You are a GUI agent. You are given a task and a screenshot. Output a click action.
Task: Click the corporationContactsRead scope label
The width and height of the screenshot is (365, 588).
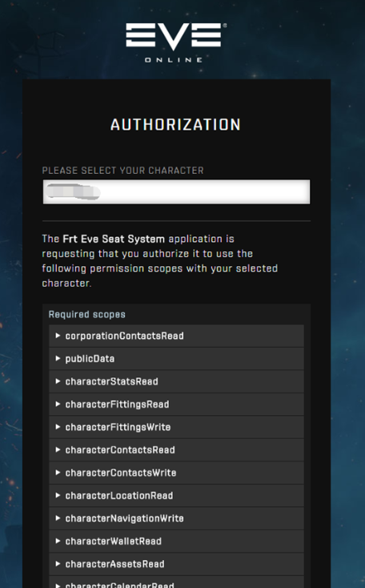(124, 336)
